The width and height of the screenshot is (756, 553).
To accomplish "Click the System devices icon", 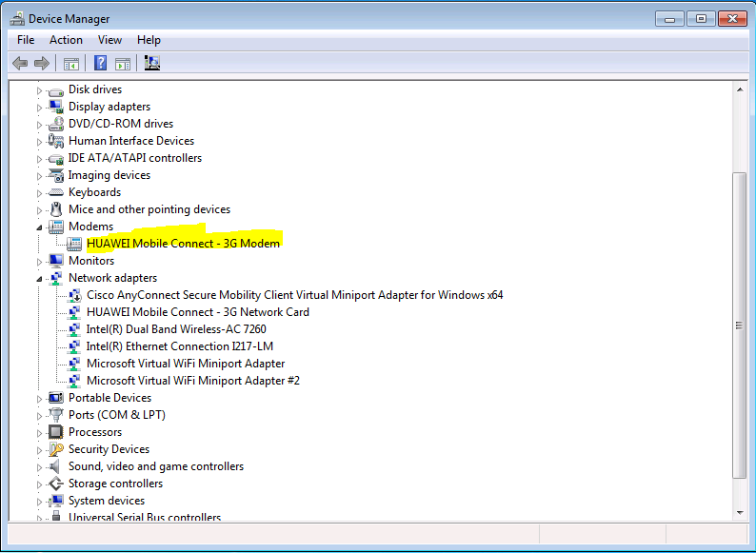I will click(x=56, y=501).
